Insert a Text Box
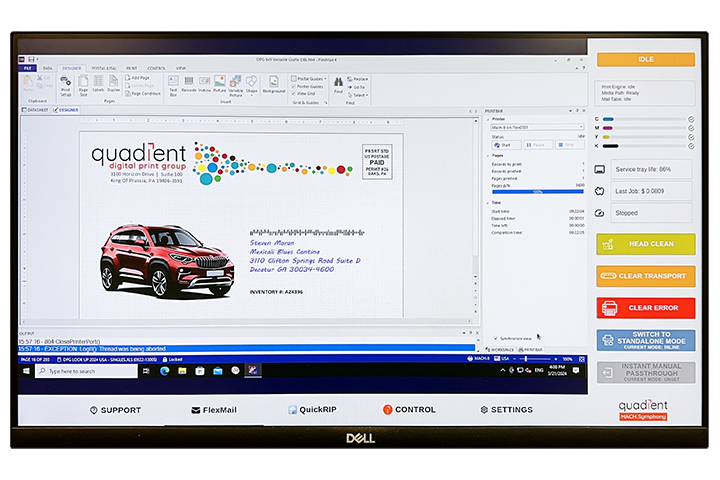720x480 pixels. (x=173, y=86)
